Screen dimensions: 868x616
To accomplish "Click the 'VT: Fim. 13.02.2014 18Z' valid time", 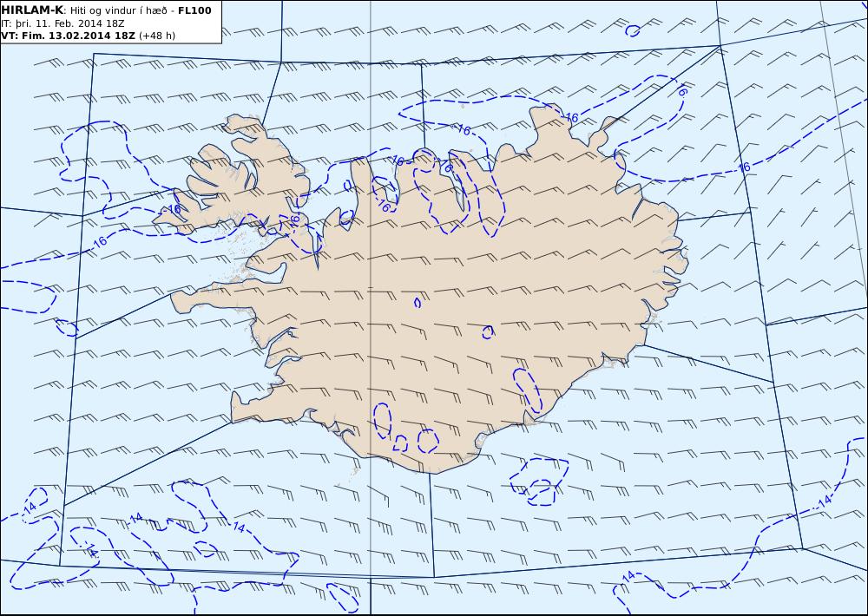I will pos(68,36).
